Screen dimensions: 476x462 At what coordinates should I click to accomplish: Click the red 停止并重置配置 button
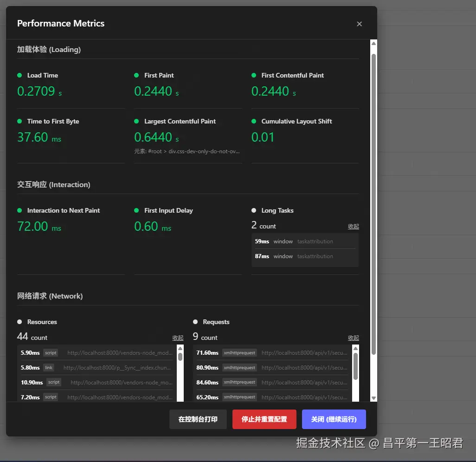coord(264,419)
